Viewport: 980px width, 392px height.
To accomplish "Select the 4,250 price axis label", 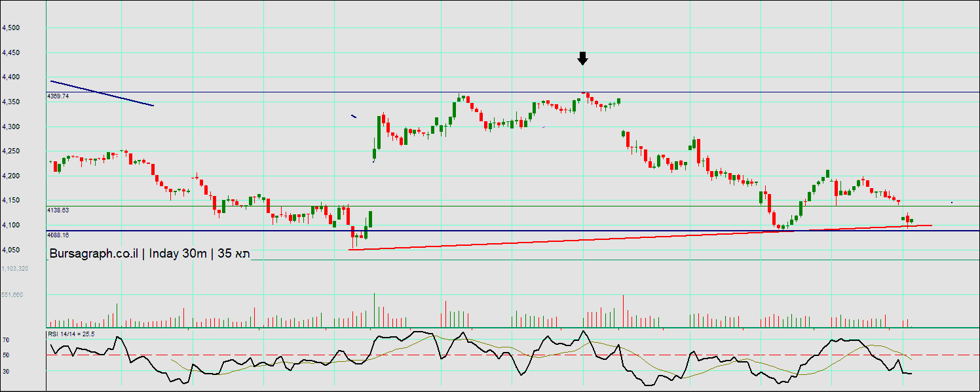I will 10,151.
